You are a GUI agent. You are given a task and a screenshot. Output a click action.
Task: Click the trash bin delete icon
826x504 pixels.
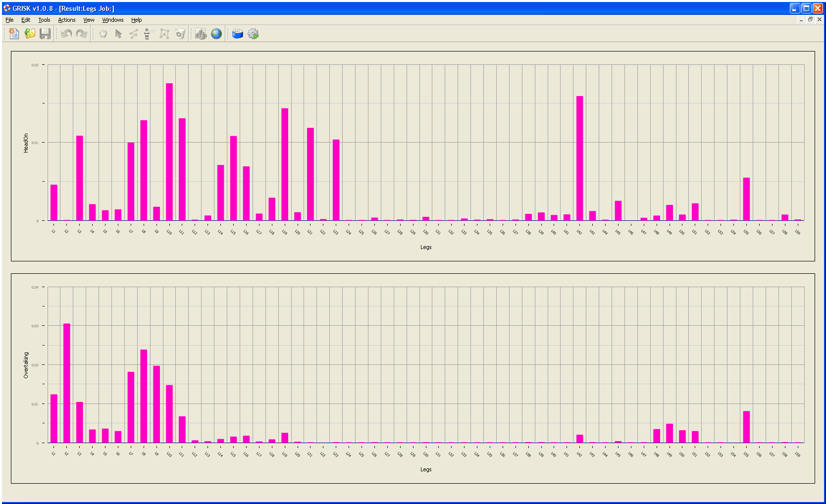(180, 34)
